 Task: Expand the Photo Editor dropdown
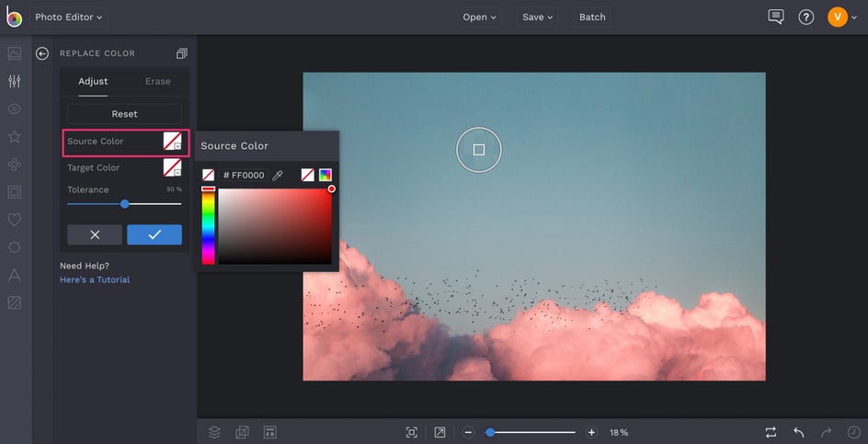69,17
